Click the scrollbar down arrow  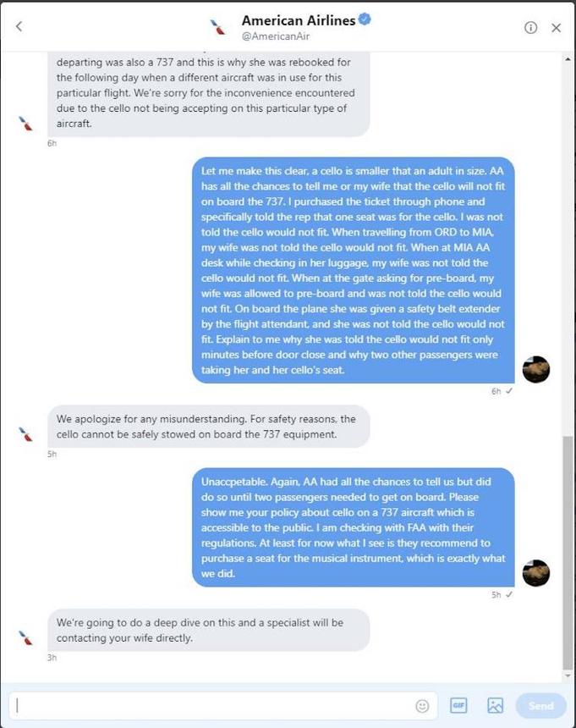click(x=568, y=676)
